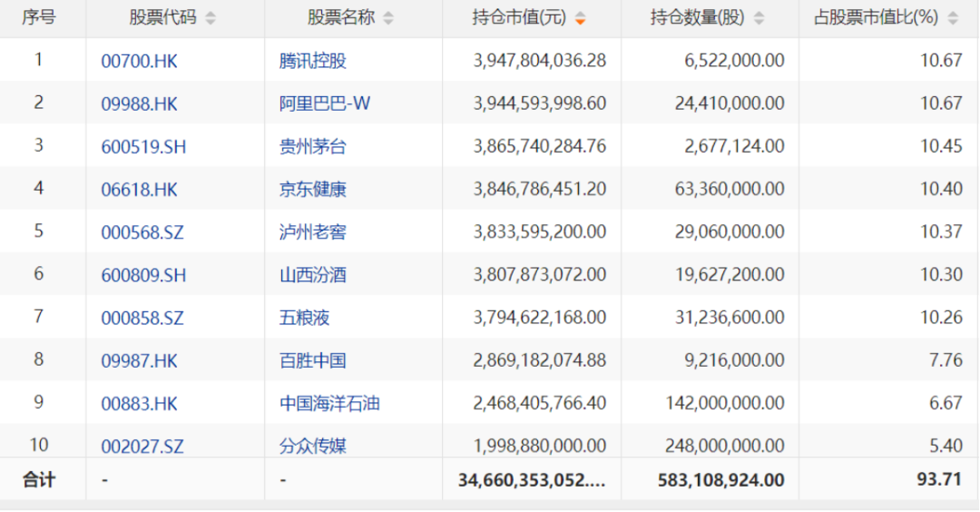Select the 合计 total row label
This screenshot has height=512, width=980.
point(39,480)
